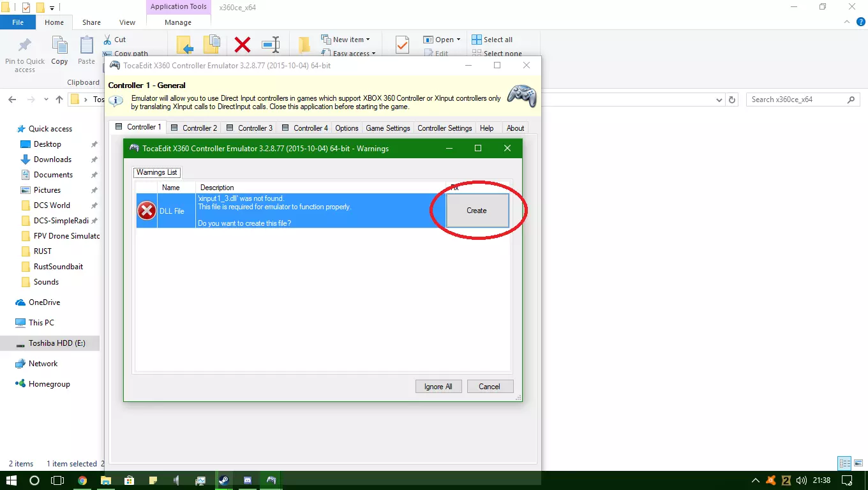Open the Windows Start menu
The height and width of the screenshot is (490, 868).
[x=11, y=480]
